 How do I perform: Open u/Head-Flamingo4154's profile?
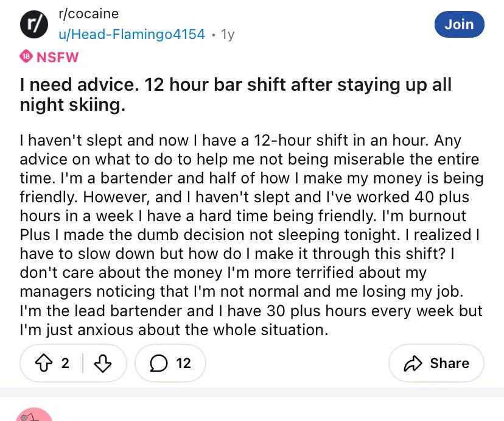(131, 35)
